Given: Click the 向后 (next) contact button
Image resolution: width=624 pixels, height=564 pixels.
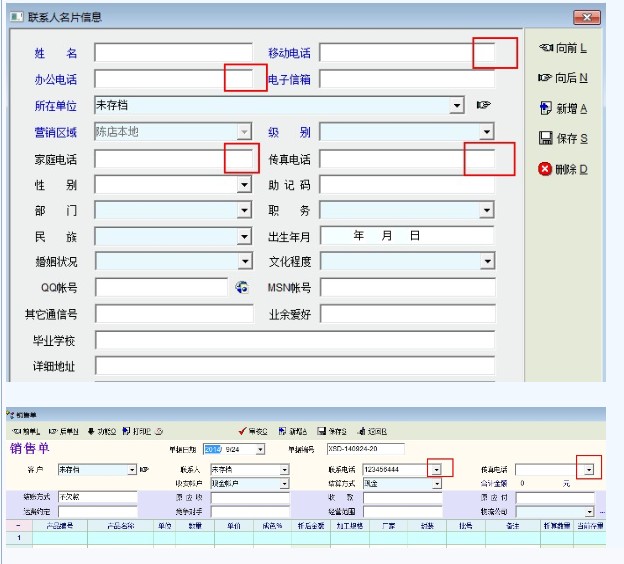Looking at the screenshot, I should [x=562, y=77].
